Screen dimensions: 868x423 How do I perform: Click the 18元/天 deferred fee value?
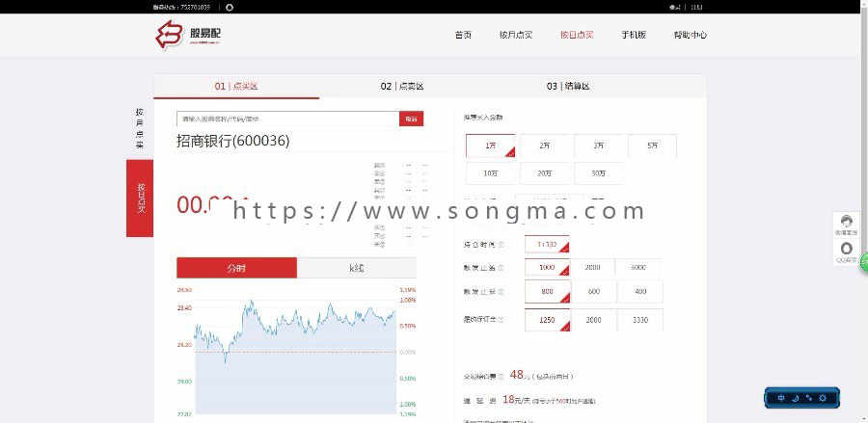click(517, 399)
